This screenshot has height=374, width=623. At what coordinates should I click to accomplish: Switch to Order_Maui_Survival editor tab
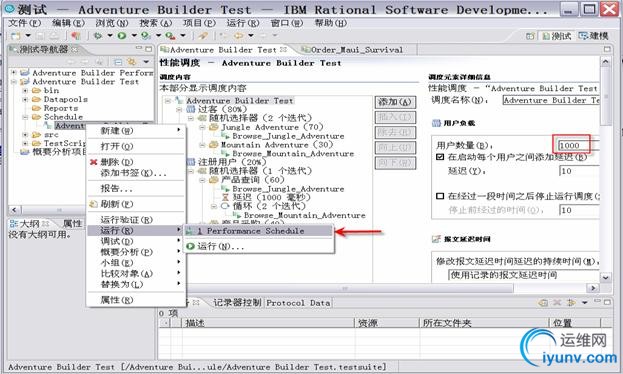click(x=356, y=50)
